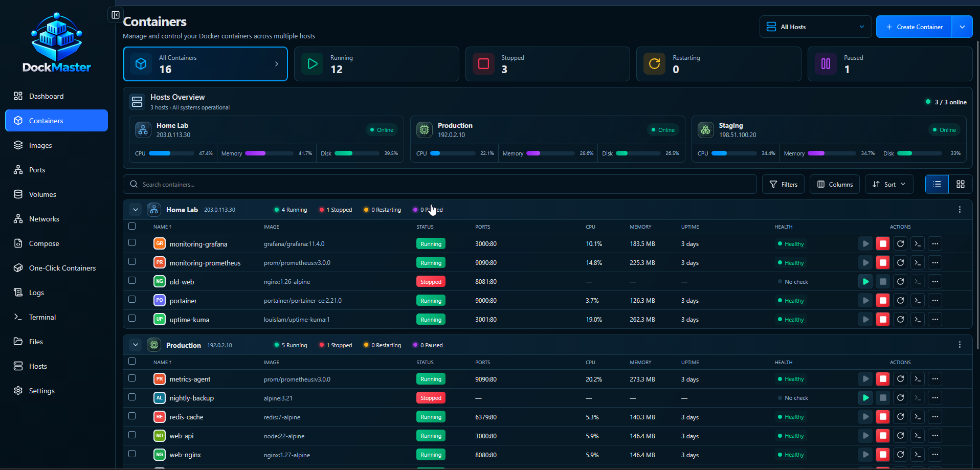Open Images page in sidebar
Screen dimensions: 980x470
click(56, 145)
